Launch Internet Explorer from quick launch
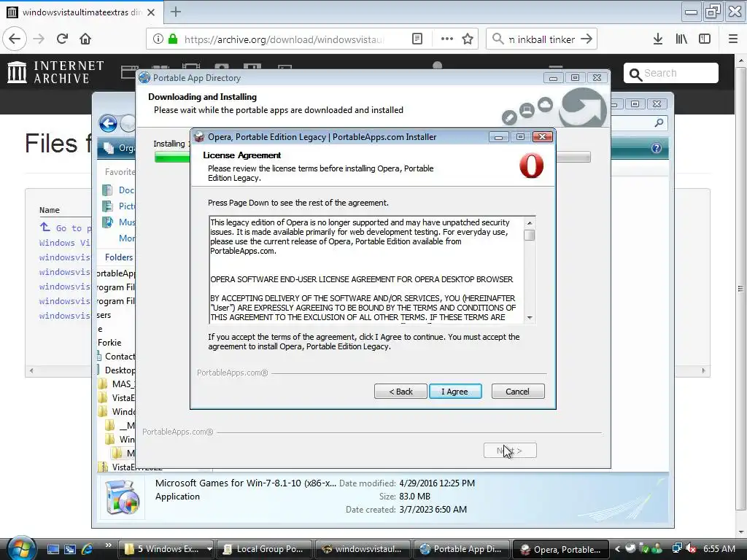747x560 pixels. (x=87, y=549)
